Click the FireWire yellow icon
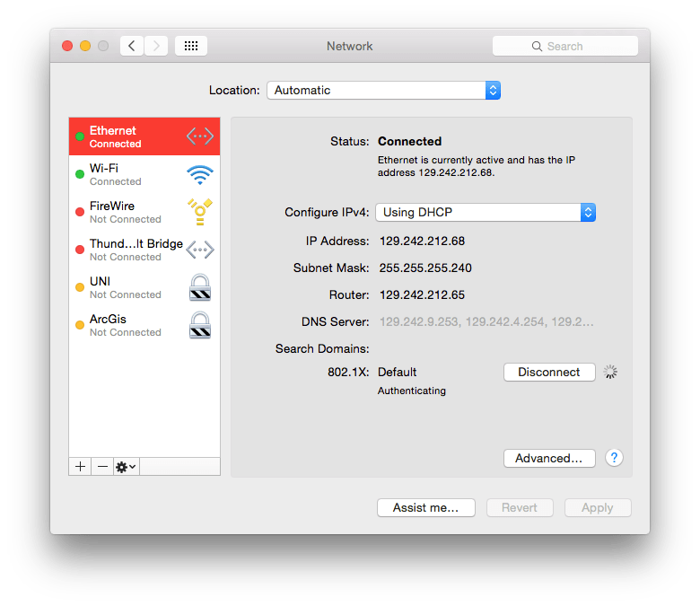Screen dimensions: 700x606 coord(200,212)
